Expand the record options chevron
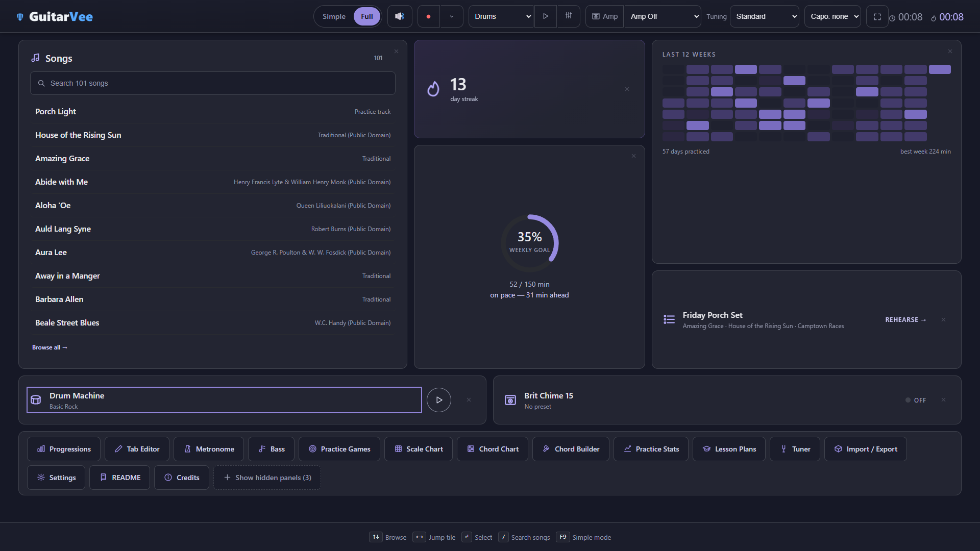This screenshot has width=980, height=551. click(x=452, y=16)
